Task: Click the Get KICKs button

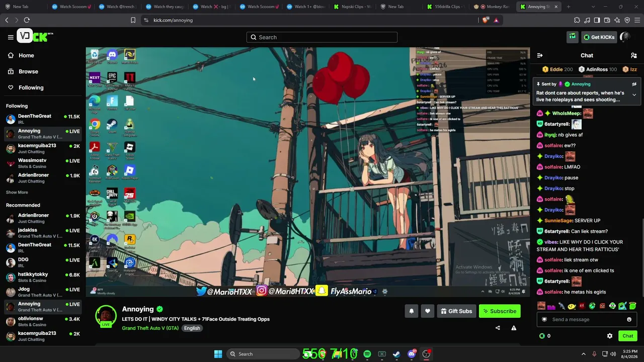Action: tap(599, 37)
